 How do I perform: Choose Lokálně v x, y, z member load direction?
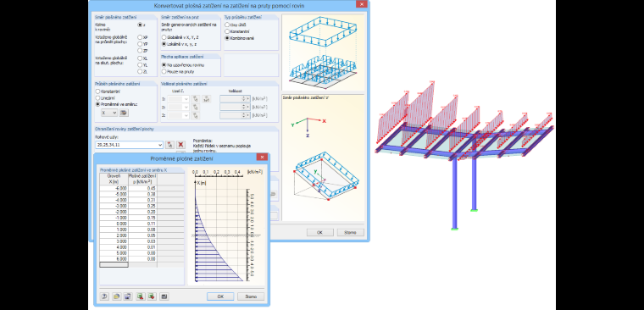164,43
